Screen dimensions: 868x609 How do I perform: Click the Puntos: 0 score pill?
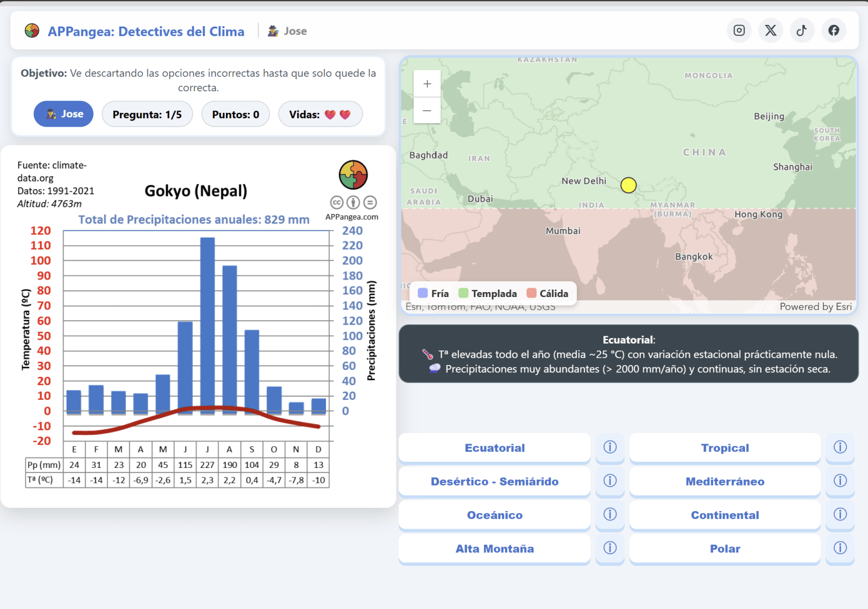click(236, 114)
